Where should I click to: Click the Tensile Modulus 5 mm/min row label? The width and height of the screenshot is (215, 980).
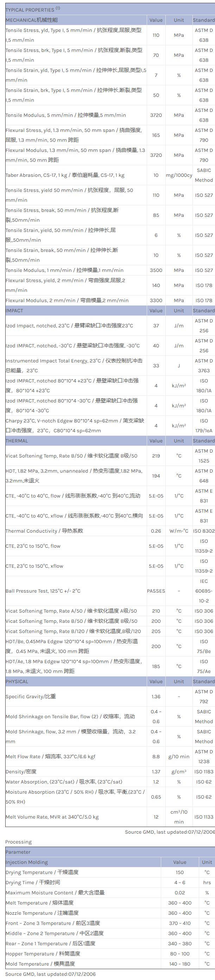click(65, 115)
